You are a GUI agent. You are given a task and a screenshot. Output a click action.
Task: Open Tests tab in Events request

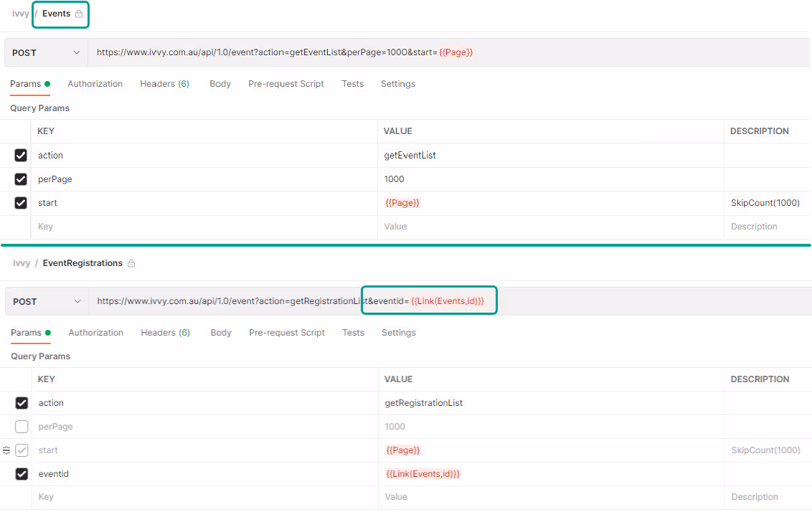(352, 84)
